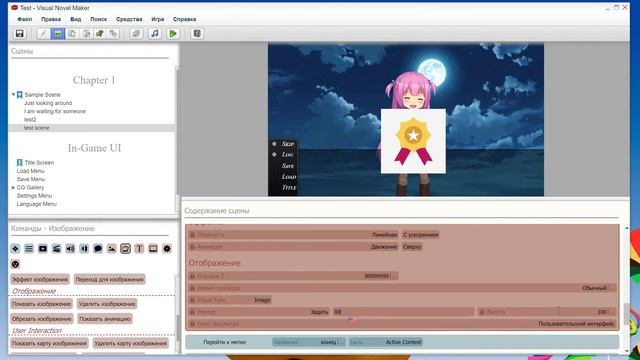Click the bookmark icon beside Sample Scene
This screenshot has width=640, height=360.
20,95
